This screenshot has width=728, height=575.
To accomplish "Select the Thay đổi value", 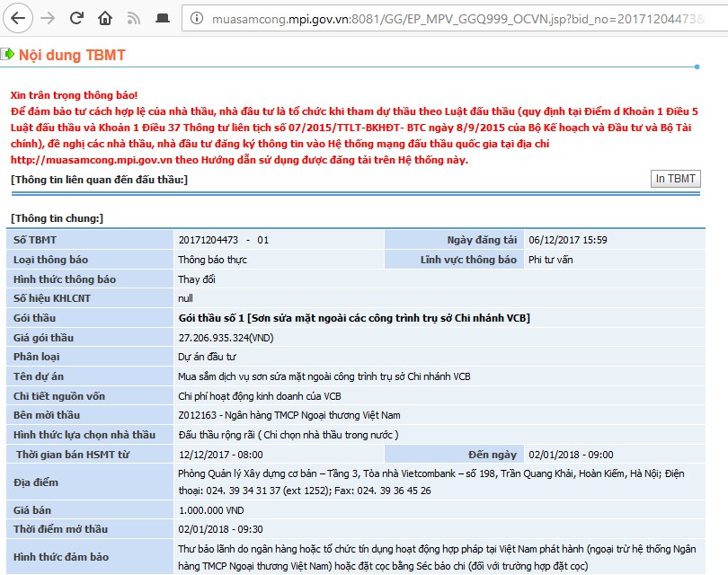I will (x=197, y=279).
